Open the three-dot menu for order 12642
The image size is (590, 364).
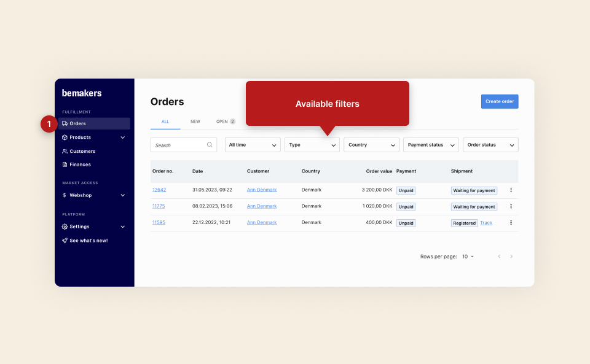[511, 190]
